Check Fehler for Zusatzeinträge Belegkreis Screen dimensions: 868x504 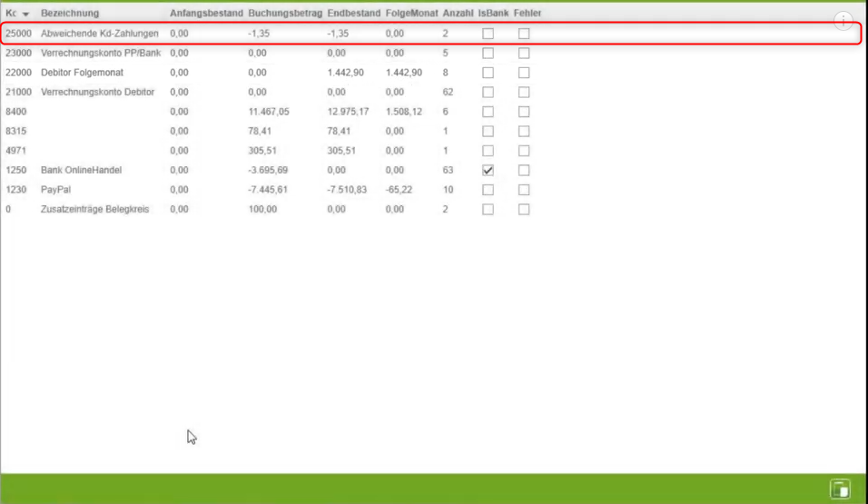pos(524,210)
